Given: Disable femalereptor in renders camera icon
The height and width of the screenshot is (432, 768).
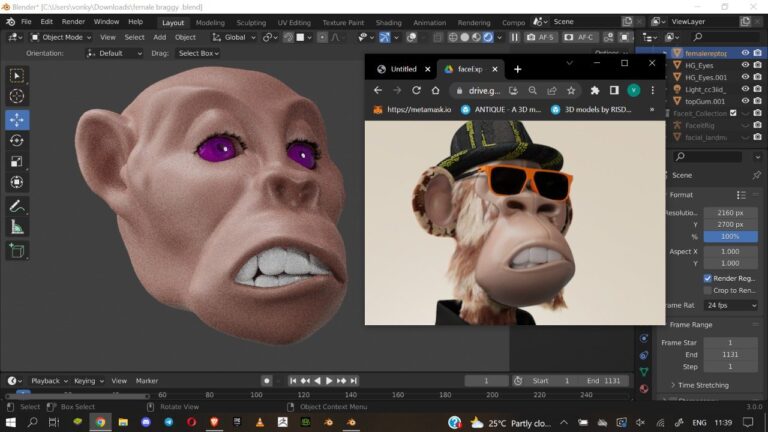Looking at the screenshot, I should [x=758, y=53].
